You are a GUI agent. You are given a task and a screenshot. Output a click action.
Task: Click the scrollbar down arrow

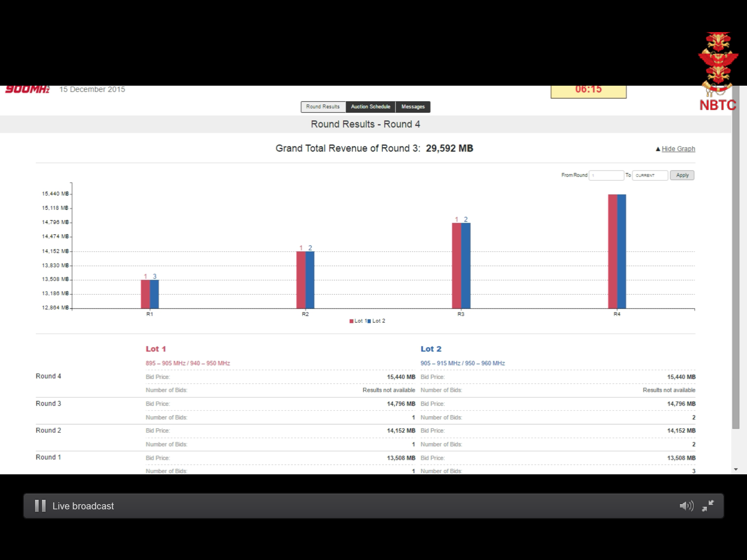click(736, 470)
